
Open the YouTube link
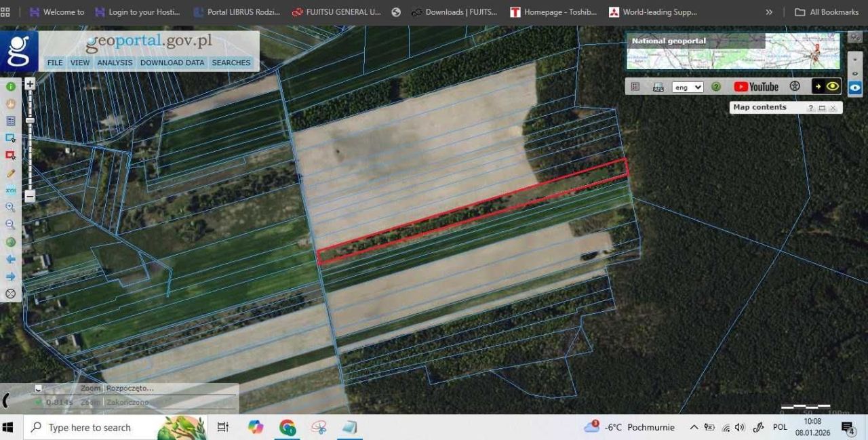tap(756, 87)
